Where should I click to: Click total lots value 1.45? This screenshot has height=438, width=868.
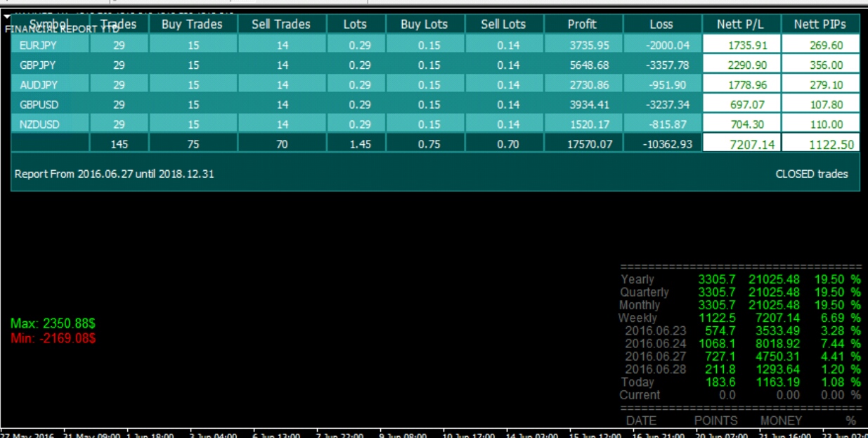(x=360, y=143)
